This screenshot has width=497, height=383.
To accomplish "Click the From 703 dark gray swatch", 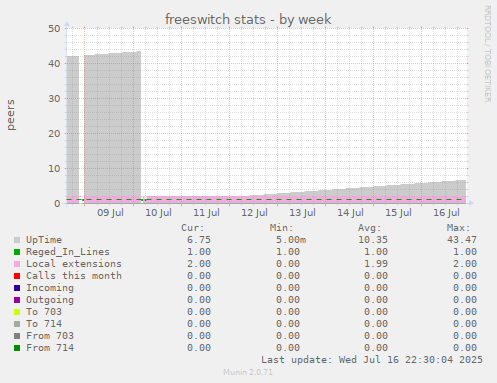I will [x=17, y=336].
